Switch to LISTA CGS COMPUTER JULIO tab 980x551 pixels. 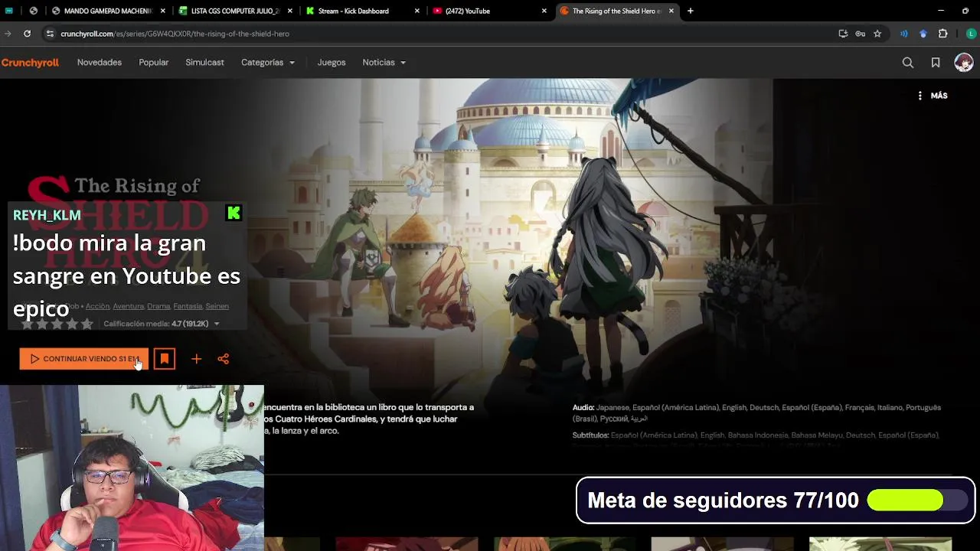234,11
